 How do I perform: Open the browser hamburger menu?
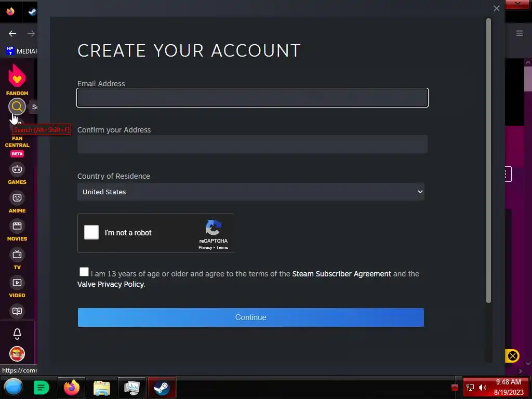pyautogui.click(x=520, y=33)
